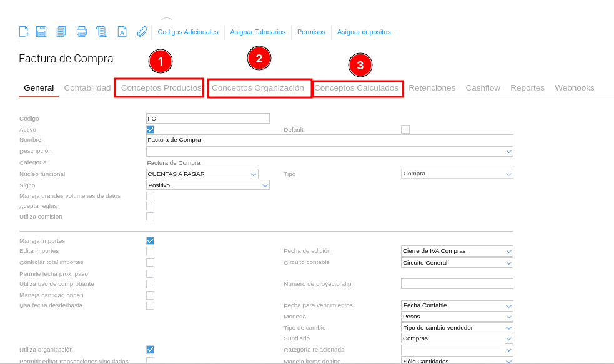Image resolution: width=614 pixels, height=364 pixels.
Task: Click the new document icon
Action: 24,32
